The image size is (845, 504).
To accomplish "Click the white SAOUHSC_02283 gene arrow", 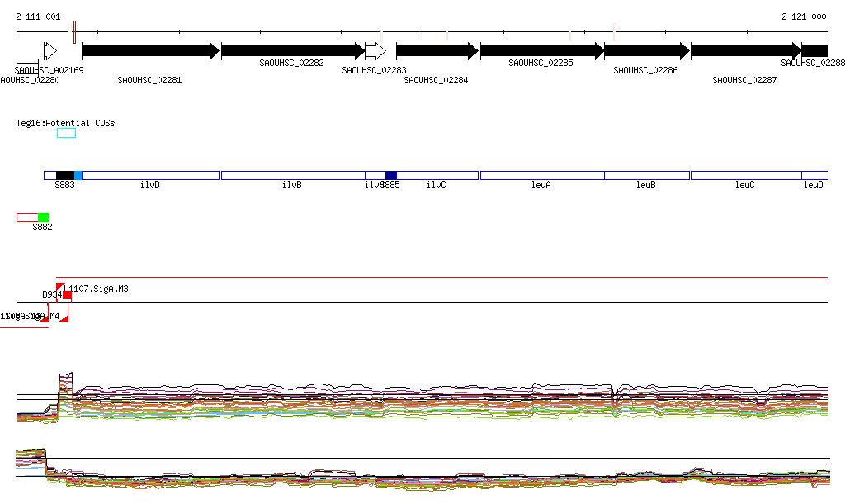I will coord(375,51).
